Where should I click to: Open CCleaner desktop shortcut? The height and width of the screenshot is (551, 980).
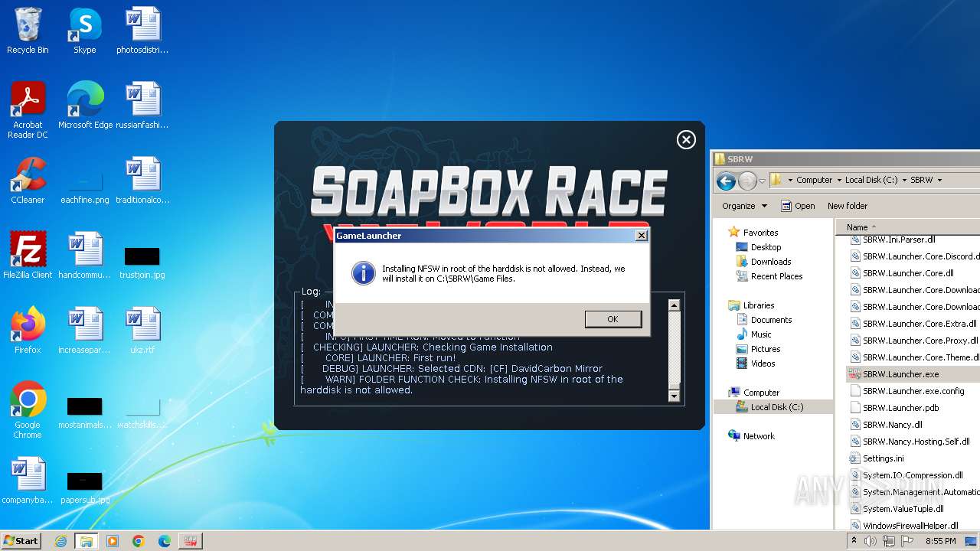click(28, 181)
